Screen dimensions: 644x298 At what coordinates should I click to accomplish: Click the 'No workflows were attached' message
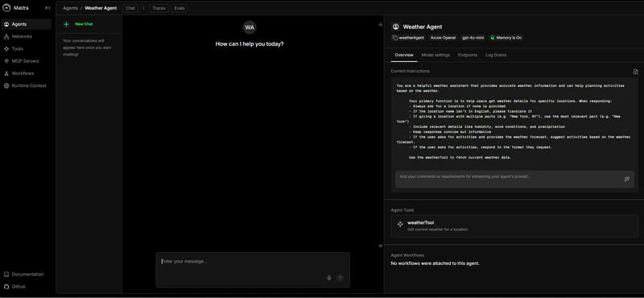(x=435, y=263)
